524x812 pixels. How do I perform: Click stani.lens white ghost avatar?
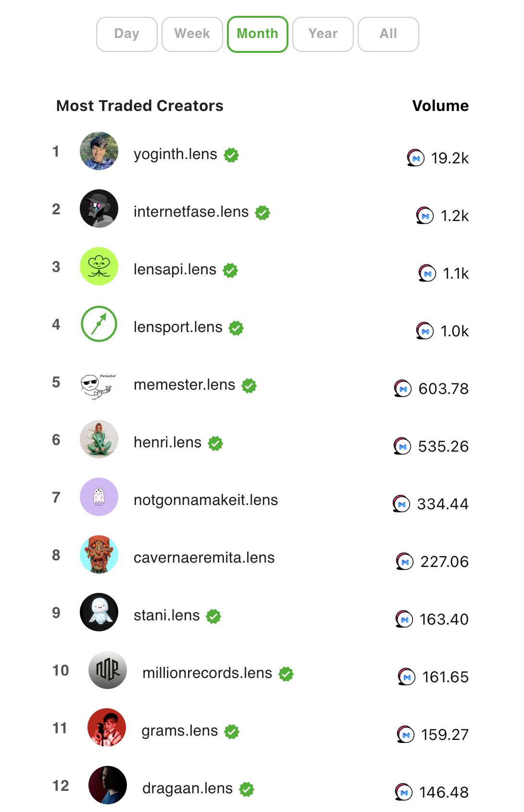pyautogui.click(x=99, y=612)
